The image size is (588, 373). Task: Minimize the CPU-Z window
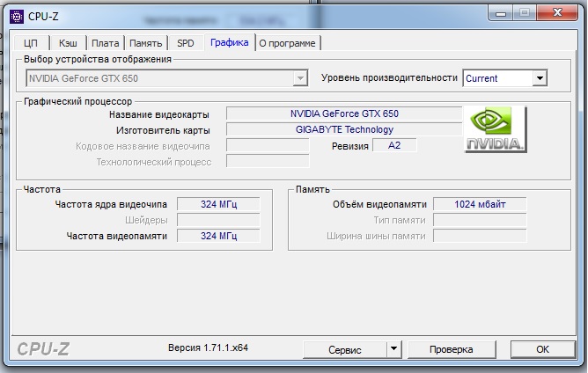coord(501,14)
